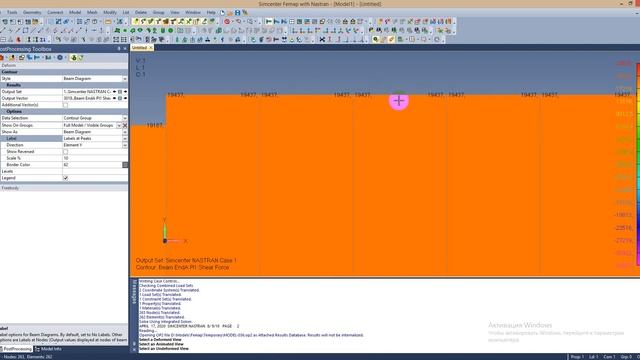This screenshot has width=640, height=360.
Task: Close the PostProcessing Toolbox pane
Action: (125, 49)
